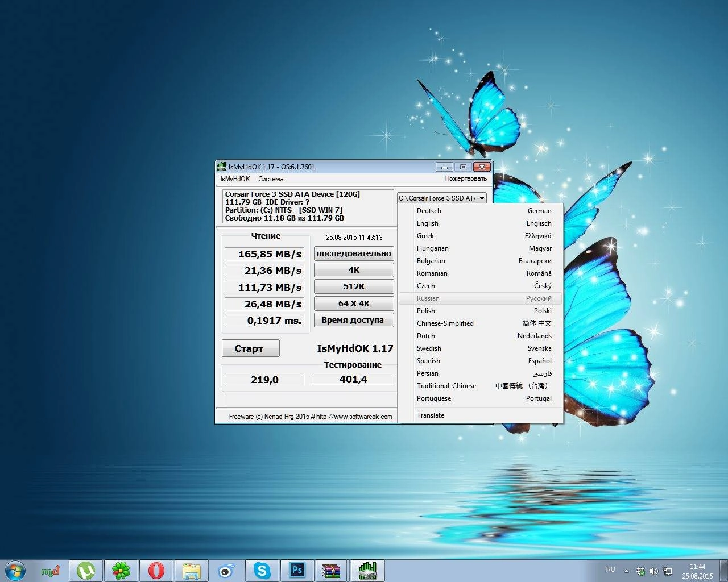Click the 219,0 score field
Image resolution: width=728 pixels, height=582 pixels.
click(x=264, y=380)
